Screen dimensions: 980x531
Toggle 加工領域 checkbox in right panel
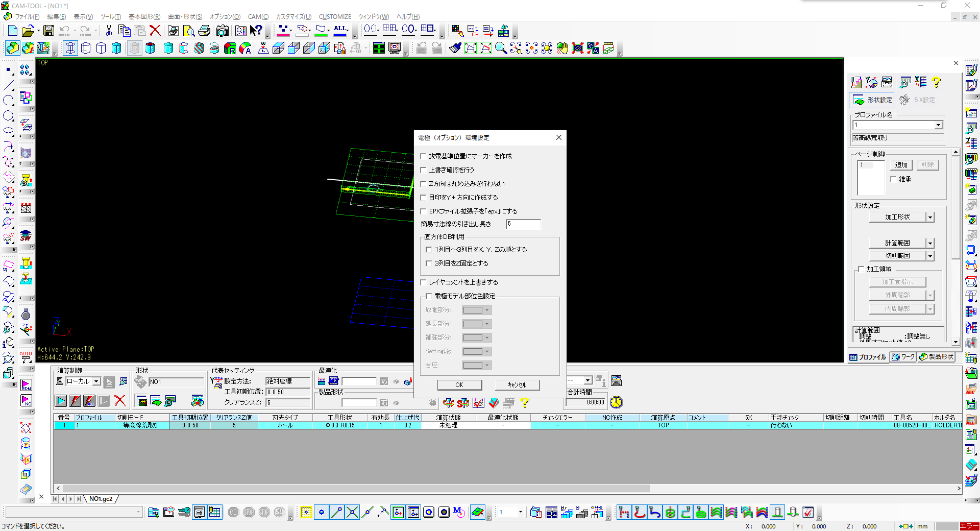coord(861,269)
